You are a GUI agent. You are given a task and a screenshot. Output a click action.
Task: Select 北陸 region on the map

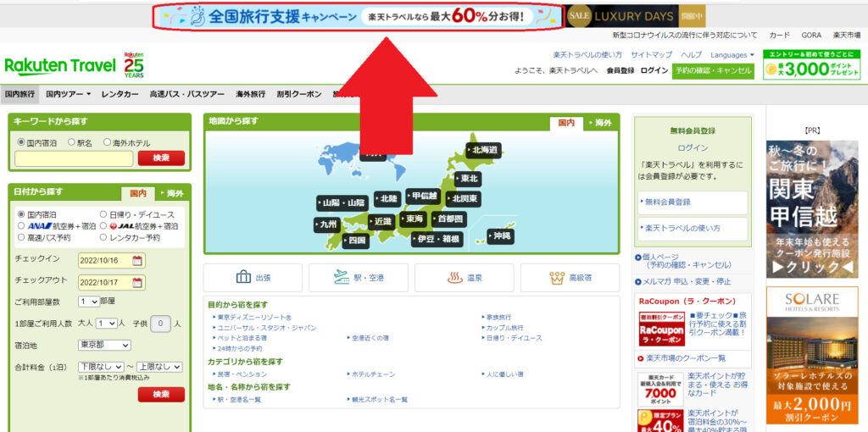[388, 198]
